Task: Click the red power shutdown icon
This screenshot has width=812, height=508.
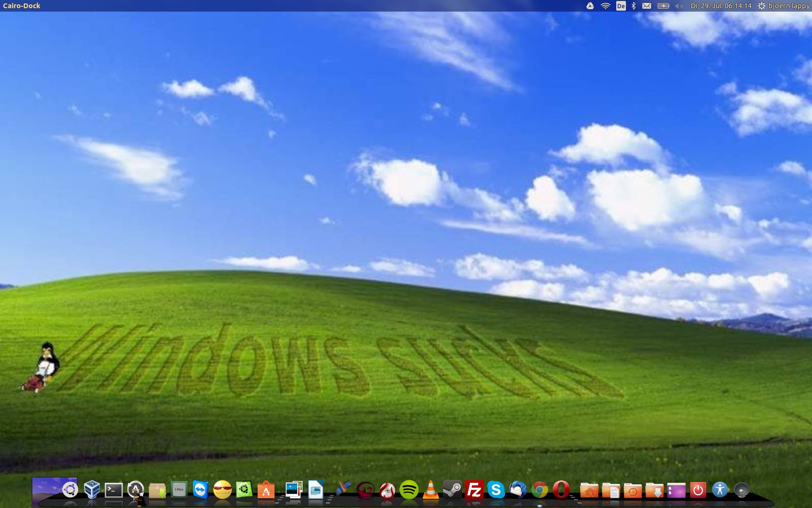Action: pyautogui.click(x=698, y=490)
